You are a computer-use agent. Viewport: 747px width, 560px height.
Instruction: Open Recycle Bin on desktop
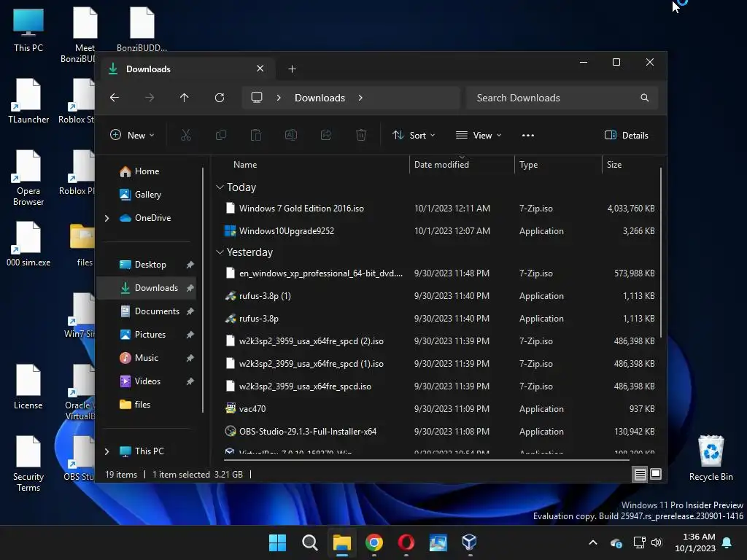(x=711, y=458)
